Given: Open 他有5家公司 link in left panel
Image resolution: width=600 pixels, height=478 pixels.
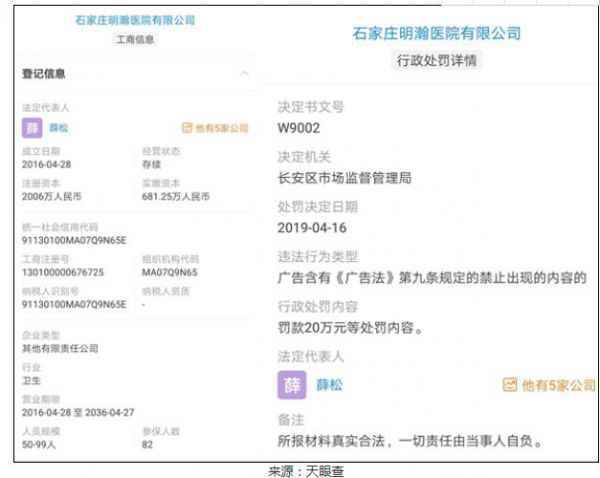Looking at the screenshot, I should pos(215,128).
